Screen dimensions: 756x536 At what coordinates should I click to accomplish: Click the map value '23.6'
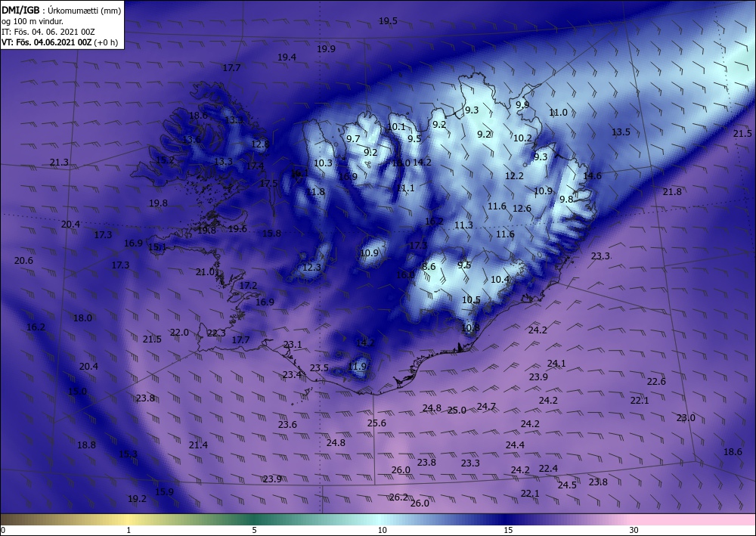[287, 425]
